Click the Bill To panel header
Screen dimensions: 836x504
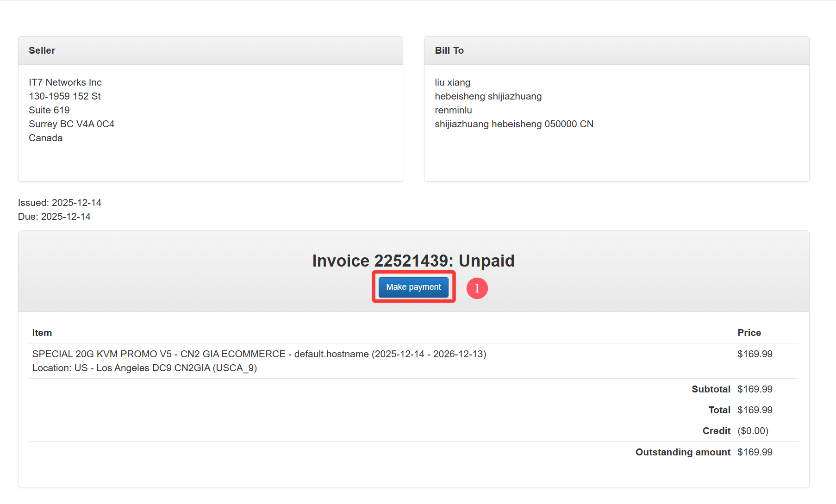coord(449,50)
